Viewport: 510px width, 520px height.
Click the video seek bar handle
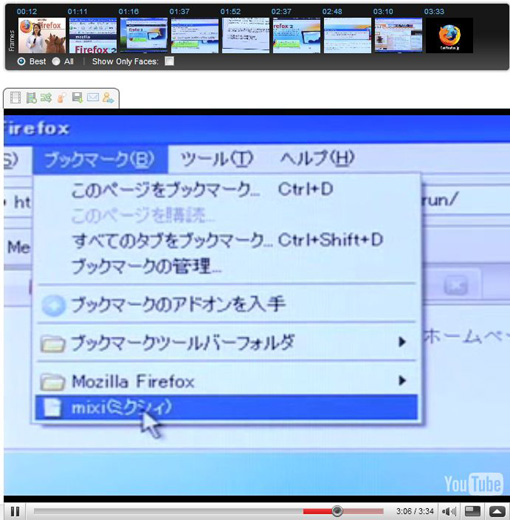click(x=337, y=511)
